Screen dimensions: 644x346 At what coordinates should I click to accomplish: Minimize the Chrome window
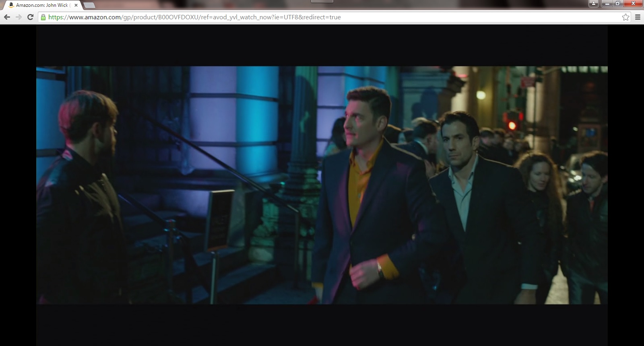tap(607, 4)
